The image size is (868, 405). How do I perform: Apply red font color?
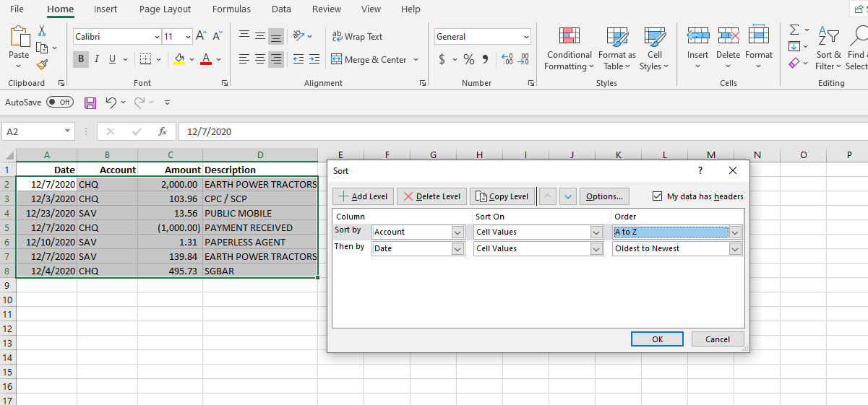click(206, 59)
